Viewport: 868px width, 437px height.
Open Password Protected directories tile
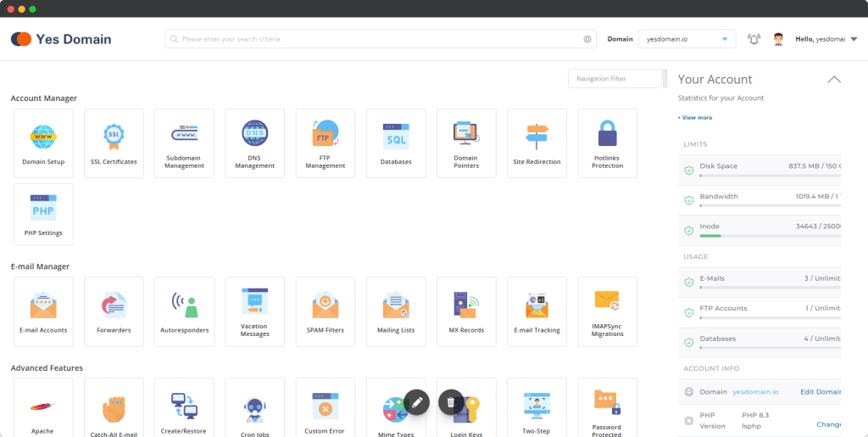607,407
